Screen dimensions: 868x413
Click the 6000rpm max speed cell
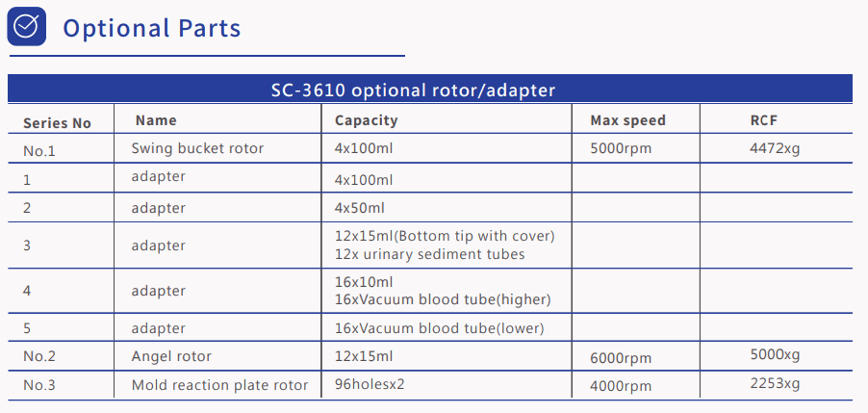[x=621, y=357]
